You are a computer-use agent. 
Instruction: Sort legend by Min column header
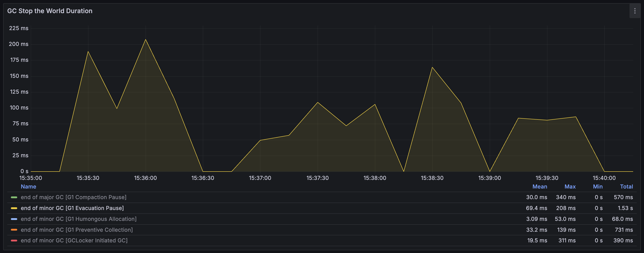(598, 186)
